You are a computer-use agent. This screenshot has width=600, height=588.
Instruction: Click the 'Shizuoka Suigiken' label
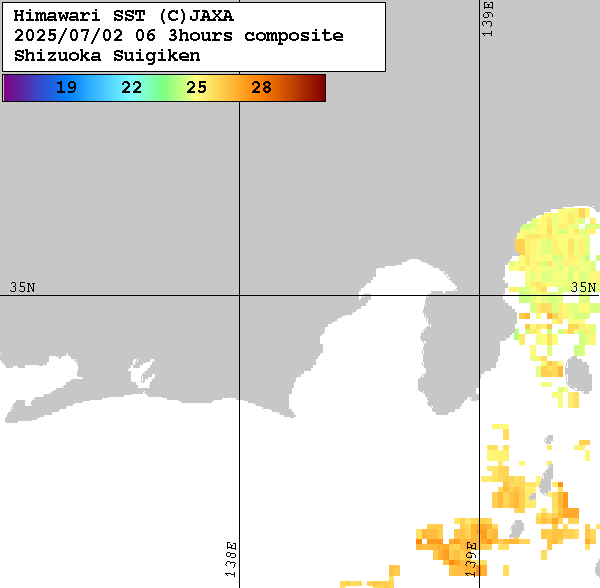pos(107,55)
